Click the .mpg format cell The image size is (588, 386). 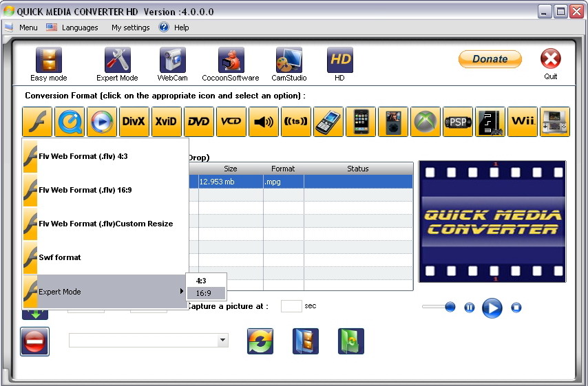coord(284,182)
